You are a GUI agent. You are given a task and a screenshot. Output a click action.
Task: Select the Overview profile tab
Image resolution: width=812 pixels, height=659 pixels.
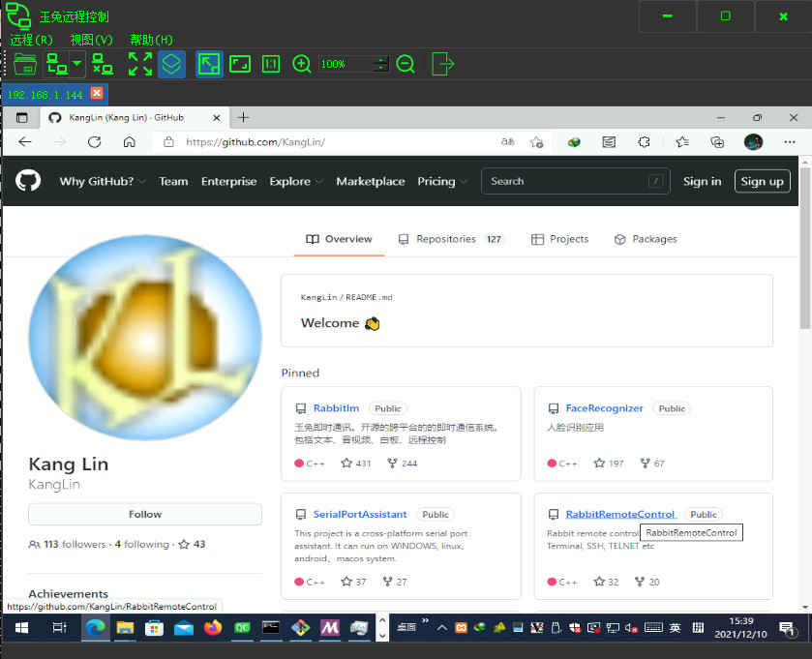tap(339, 239)
